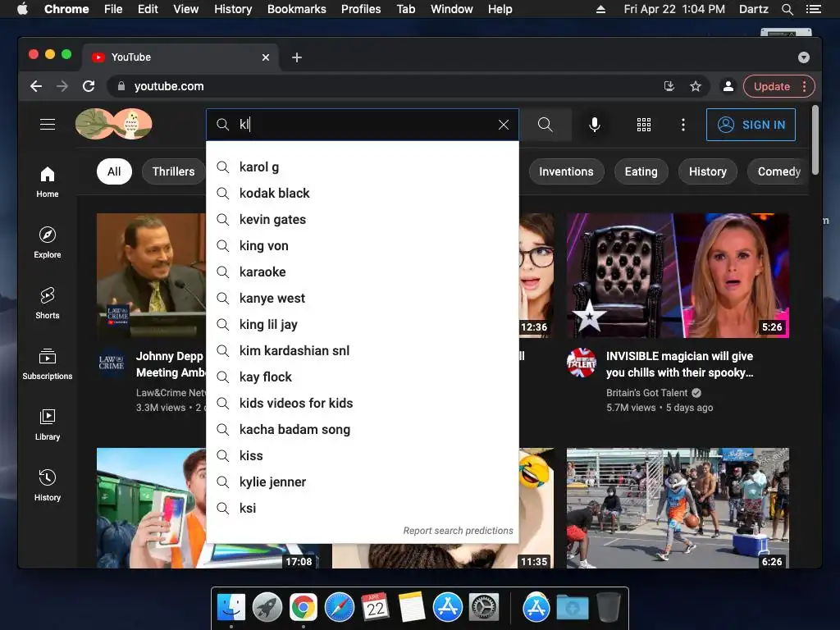Choose 'kylie jenner' search suggestion

pos(362,482)
